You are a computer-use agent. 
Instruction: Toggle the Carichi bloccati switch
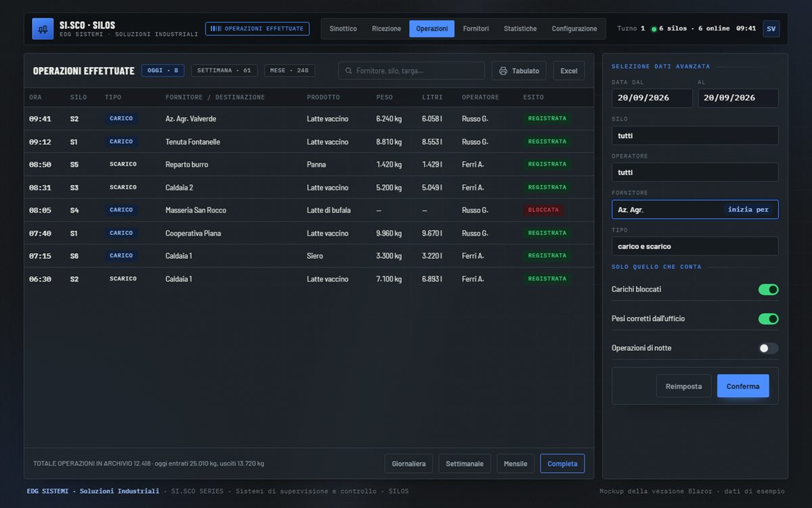(x=768, y=289)
